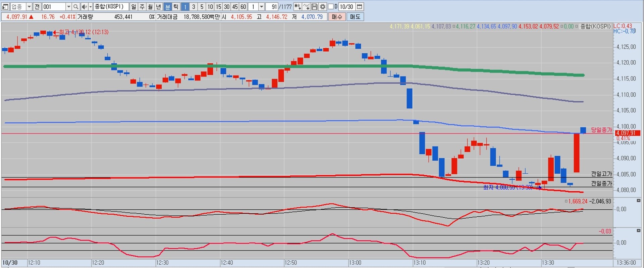Click the bar count field showing 91
This screenshot has height=268, width=644.
272,7
